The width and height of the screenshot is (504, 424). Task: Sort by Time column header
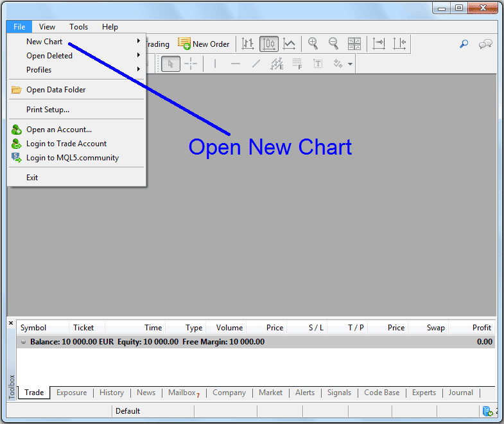coord(135,328)
